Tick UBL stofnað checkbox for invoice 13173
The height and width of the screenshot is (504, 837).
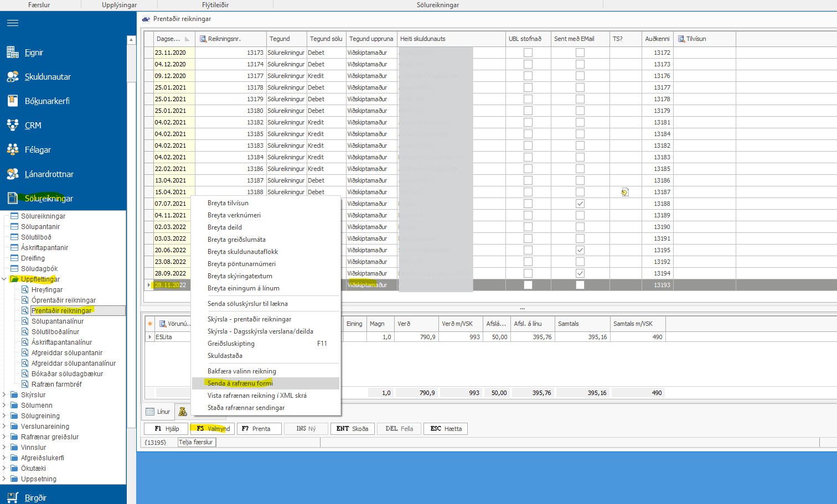pyautogui.click(x=528, y=53)
